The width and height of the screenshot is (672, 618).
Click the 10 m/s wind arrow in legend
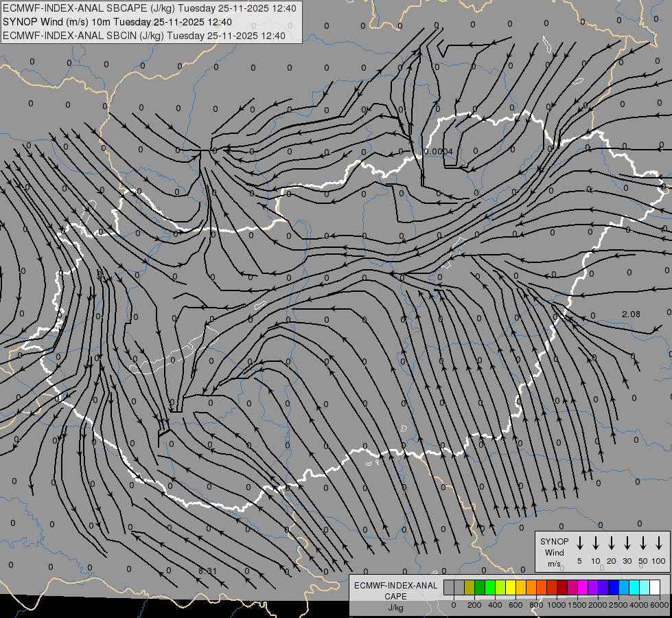[x=596, y=543]
